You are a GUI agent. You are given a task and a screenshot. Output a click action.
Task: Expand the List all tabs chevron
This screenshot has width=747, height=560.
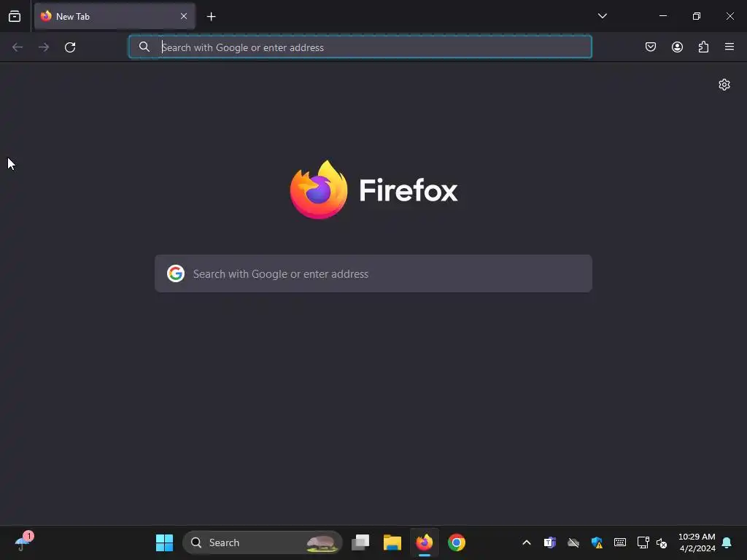(x=602, y=16)
